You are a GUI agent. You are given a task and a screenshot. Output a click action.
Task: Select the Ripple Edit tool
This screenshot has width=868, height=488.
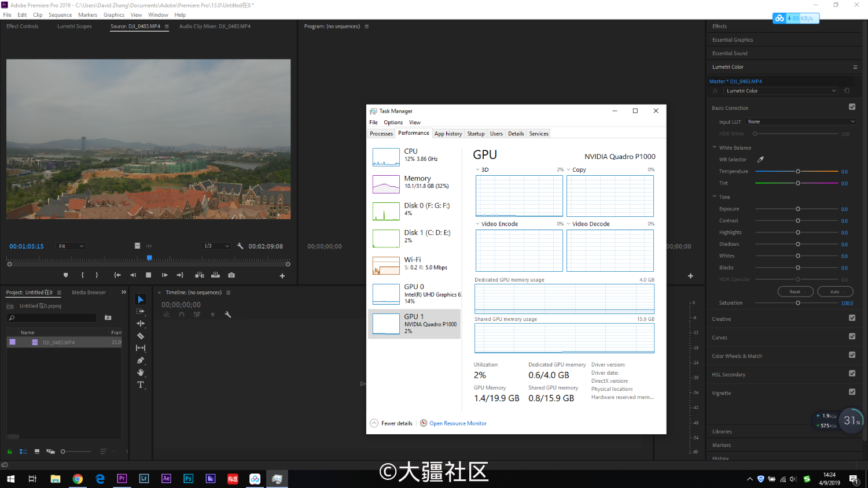pos(140,324)
